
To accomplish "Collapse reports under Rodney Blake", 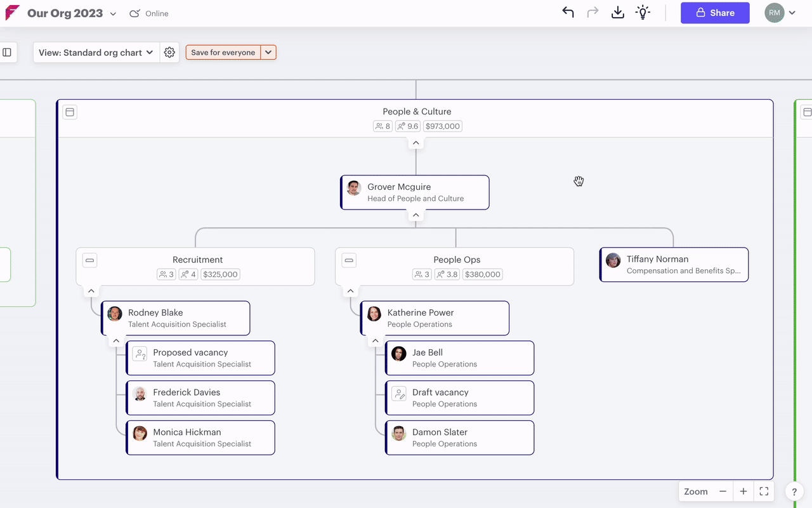I will [x=116, y=341].
